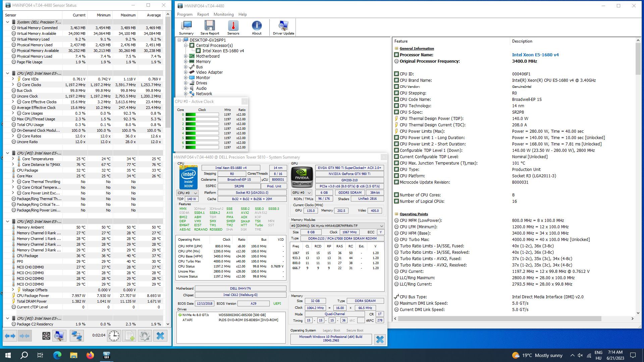Open the Help menu

[x=243, y=14]
